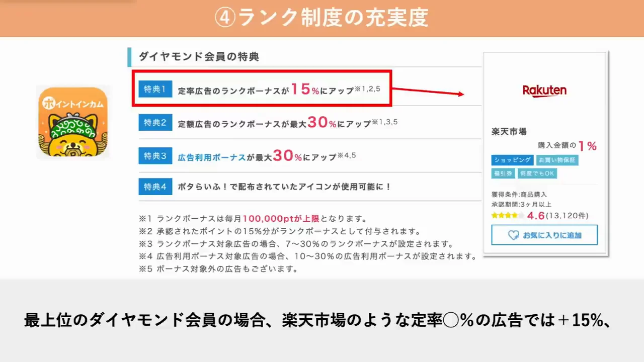Click the ※4 note about 10〜30% 広告利用ボーナス
The width and height of the screenshot is (644, 362).
click(308, 256)
